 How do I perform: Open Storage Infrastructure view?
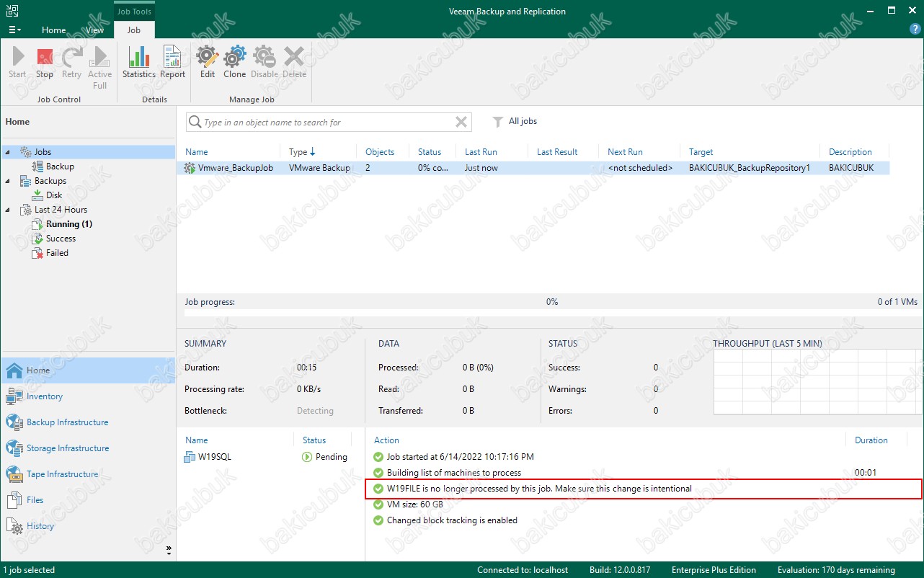87,448
